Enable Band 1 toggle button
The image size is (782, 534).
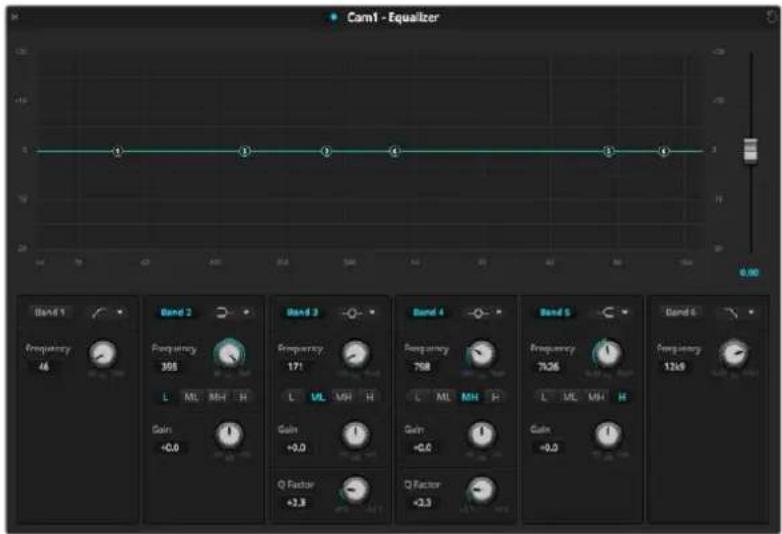pos(50,313)
